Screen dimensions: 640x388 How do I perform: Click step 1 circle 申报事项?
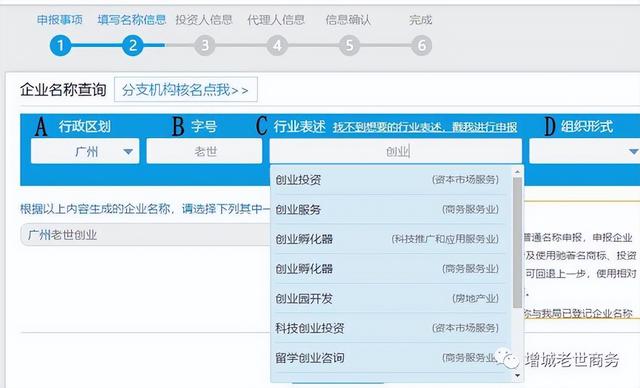pos(60,45)
